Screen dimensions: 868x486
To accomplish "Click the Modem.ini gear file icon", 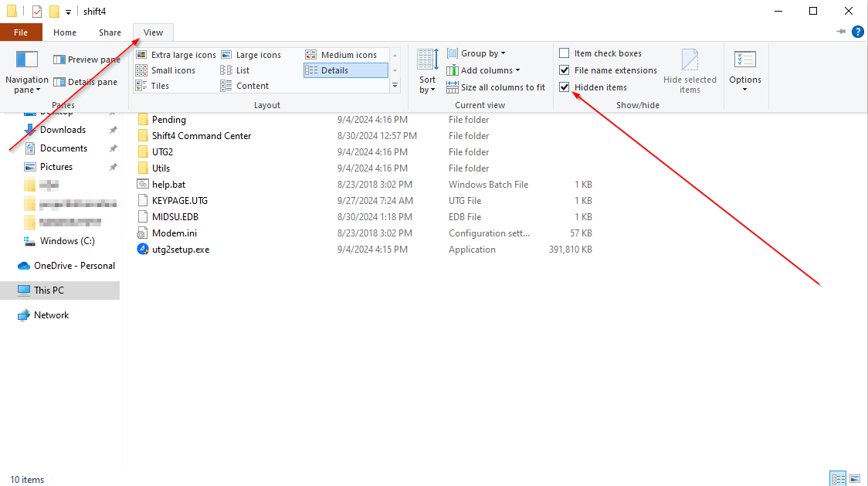I will point(142,233).
